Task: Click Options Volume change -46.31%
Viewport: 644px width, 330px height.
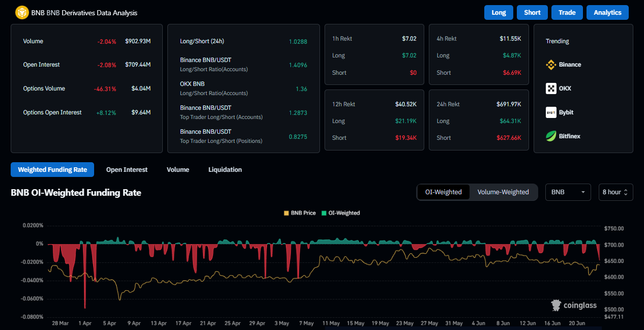Action: tap(105, 89)
